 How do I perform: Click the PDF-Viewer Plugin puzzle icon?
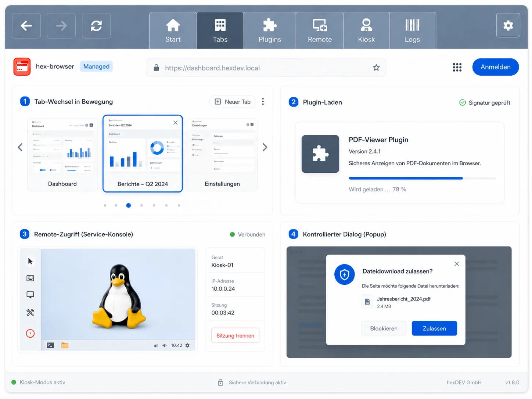(x=320, y=154)
